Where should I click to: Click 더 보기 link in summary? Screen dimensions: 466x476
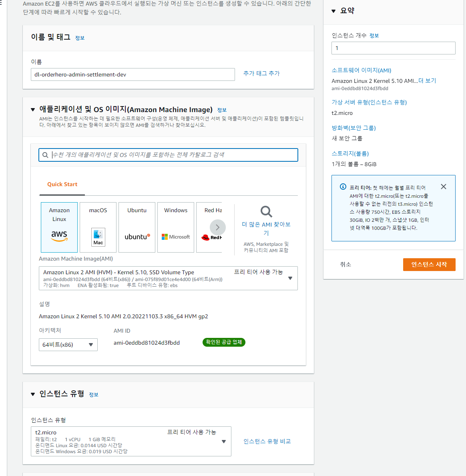point(427,81)
